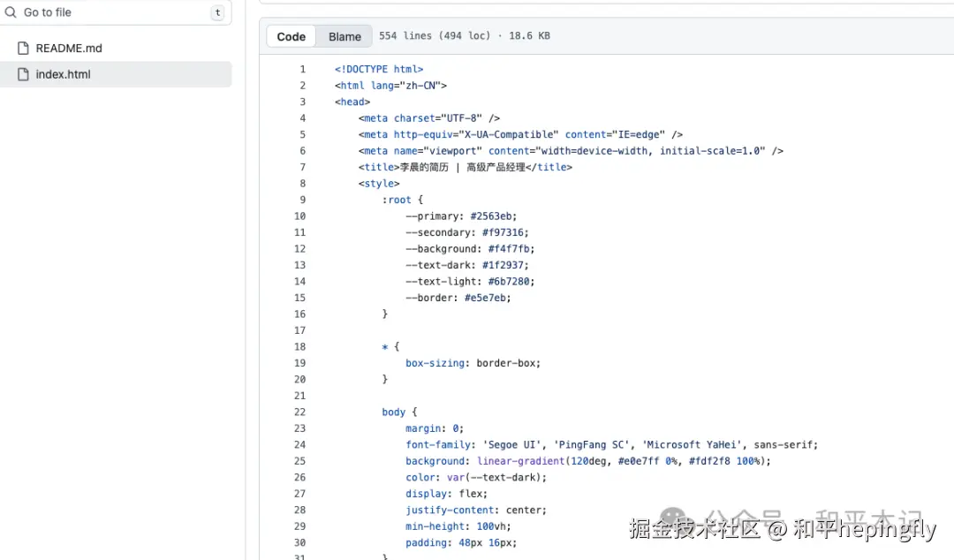Click the '<head>' tag line
This screenshot has width=954, height=560.
pos(352,102)
